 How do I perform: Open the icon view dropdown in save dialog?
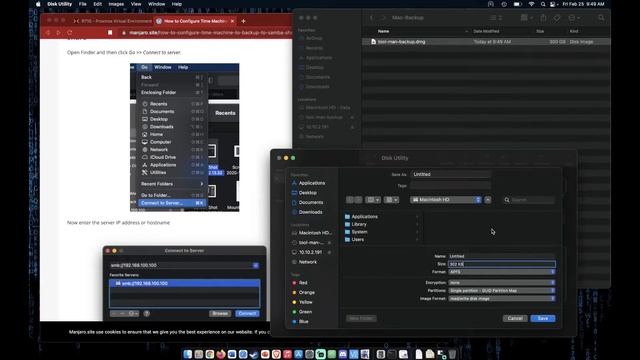click(x=373, y=200)
